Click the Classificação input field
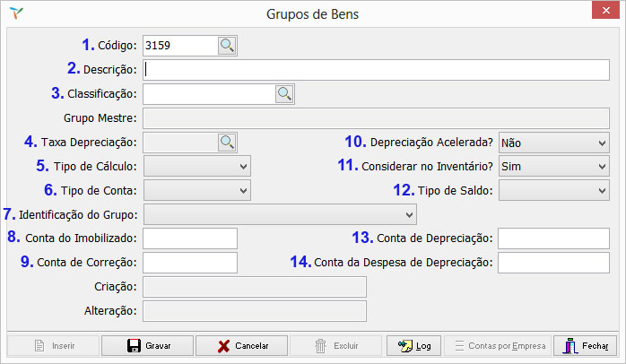This screenshot has height=364, width=626. pyautogui.click(x=209, y=94)
